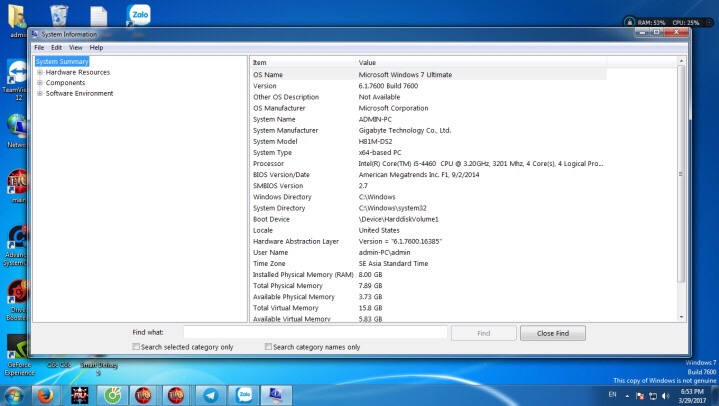Show hidden tray icons arrow
The image size is (719, 406).
(627, 396)
